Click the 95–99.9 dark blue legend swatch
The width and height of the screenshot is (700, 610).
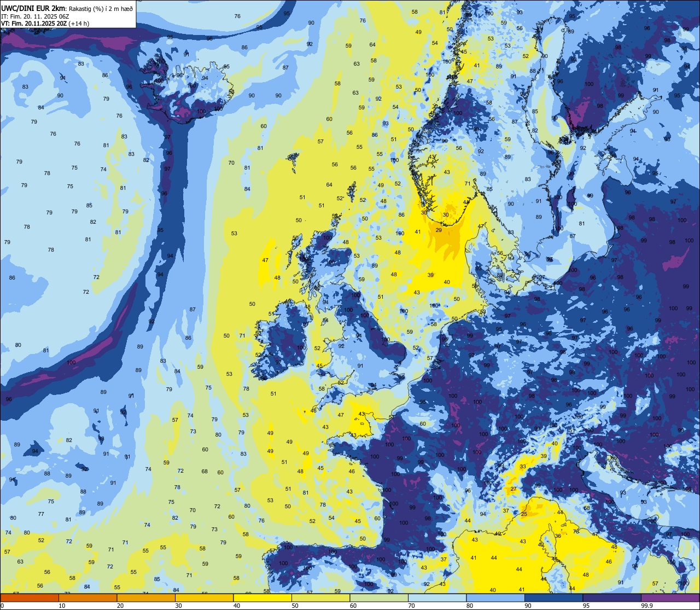(x=612, y=597)
